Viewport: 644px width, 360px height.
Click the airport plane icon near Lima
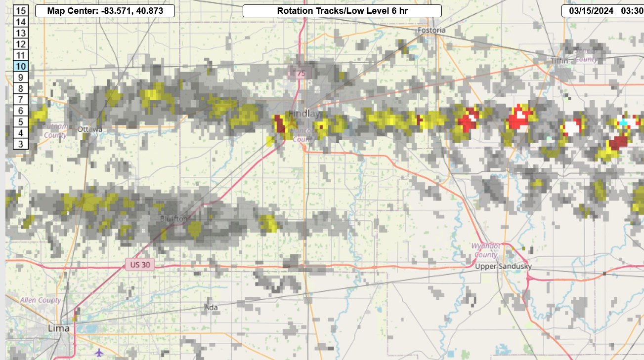[x=99, y=353]
